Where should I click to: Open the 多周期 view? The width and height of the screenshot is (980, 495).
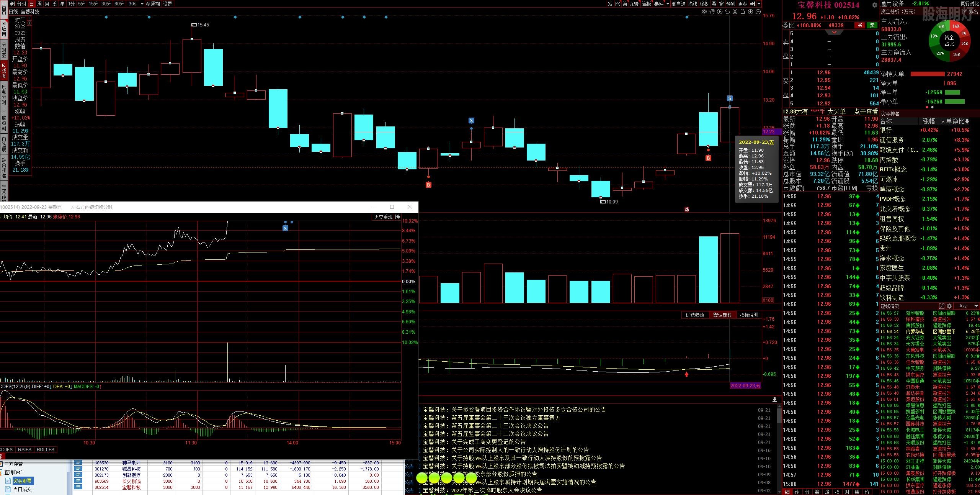pos(153,4)
